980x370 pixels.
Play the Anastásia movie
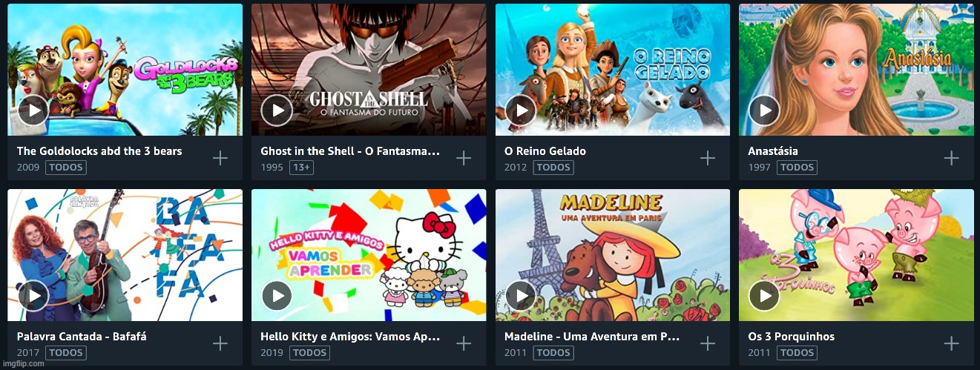(x=764, y=111)
